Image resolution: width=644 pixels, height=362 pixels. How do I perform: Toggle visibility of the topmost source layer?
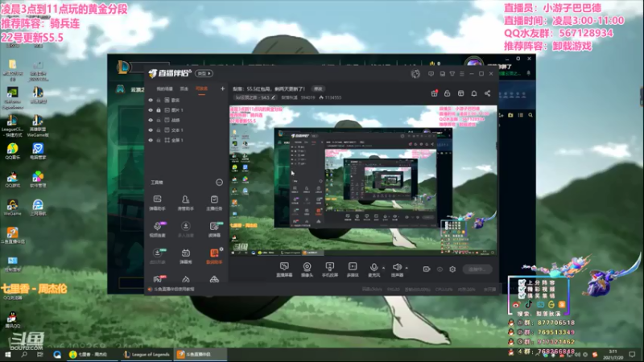tap(151, 100)
